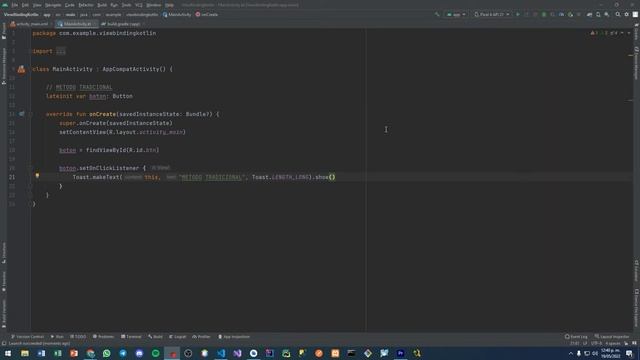The width and height of the screenshot is (640, 360).
Task: Open IDE settings gear icon
Action: tap(627, 14)
